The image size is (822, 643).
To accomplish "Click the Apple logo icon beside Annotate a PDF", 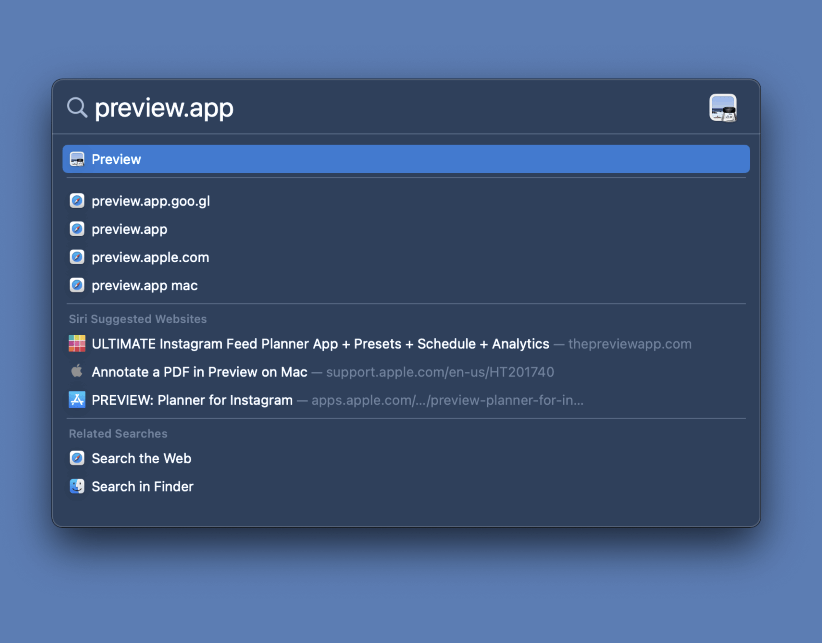I will point(77,371).
